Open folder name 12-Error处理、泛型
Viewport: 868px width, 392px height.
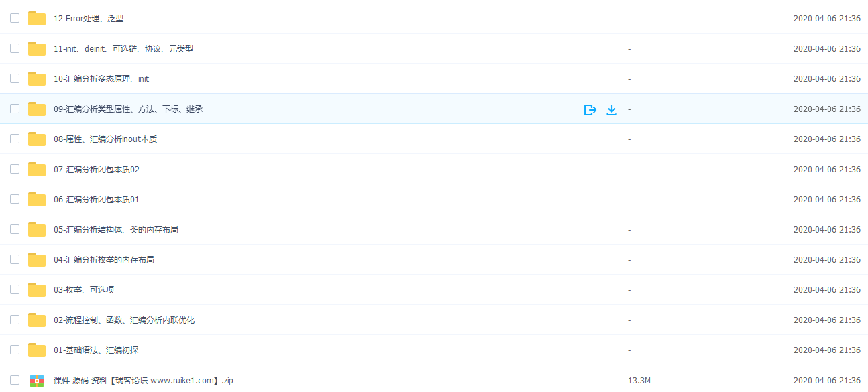pyautogui.click(x=89, y=19)
